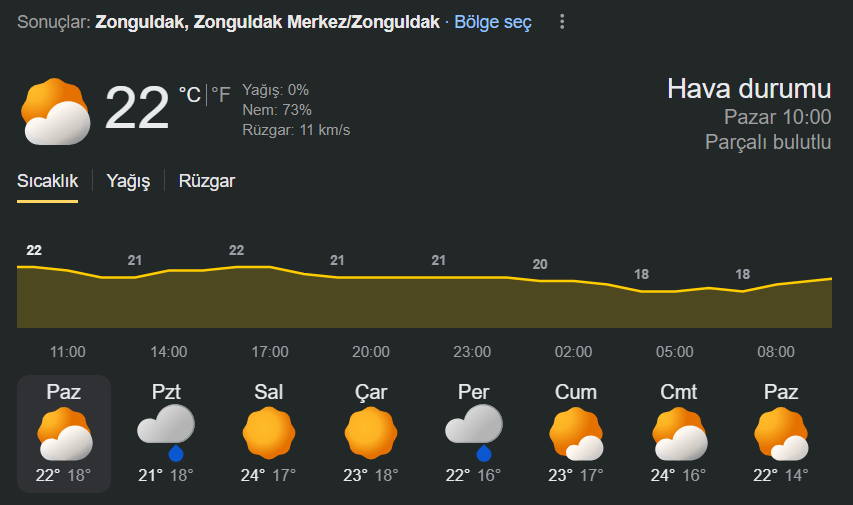Click the 02:00 hour label
The width and height of the screenshot is (853, 505).
coord(573,352)
